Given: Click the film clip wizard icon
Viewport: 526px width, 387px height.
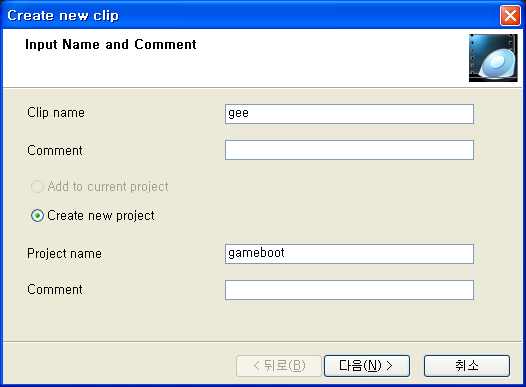Looking at the screenshot, I should click(x=493, y=58).
